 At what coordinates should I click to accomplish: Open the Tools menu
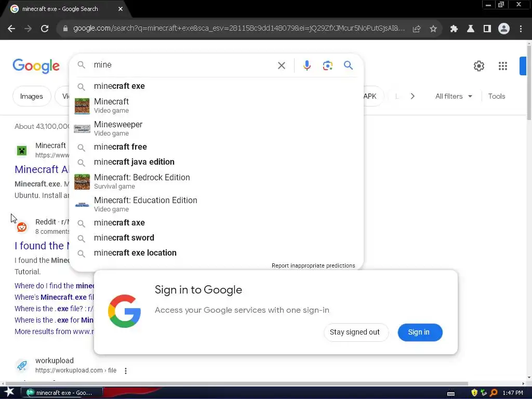click(496, 96)
